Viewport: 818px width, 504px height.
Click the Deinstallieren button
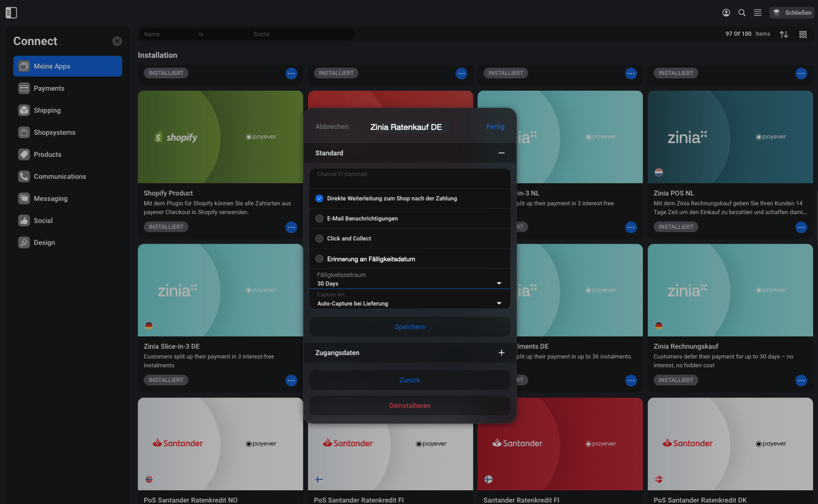tap(410, 405)
